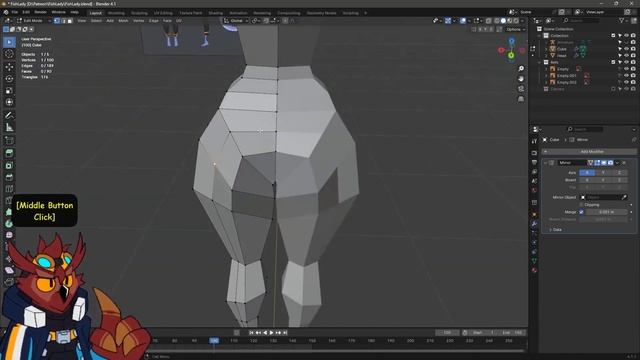
Task: Open the Render properties tab
Action: [534, 153]
